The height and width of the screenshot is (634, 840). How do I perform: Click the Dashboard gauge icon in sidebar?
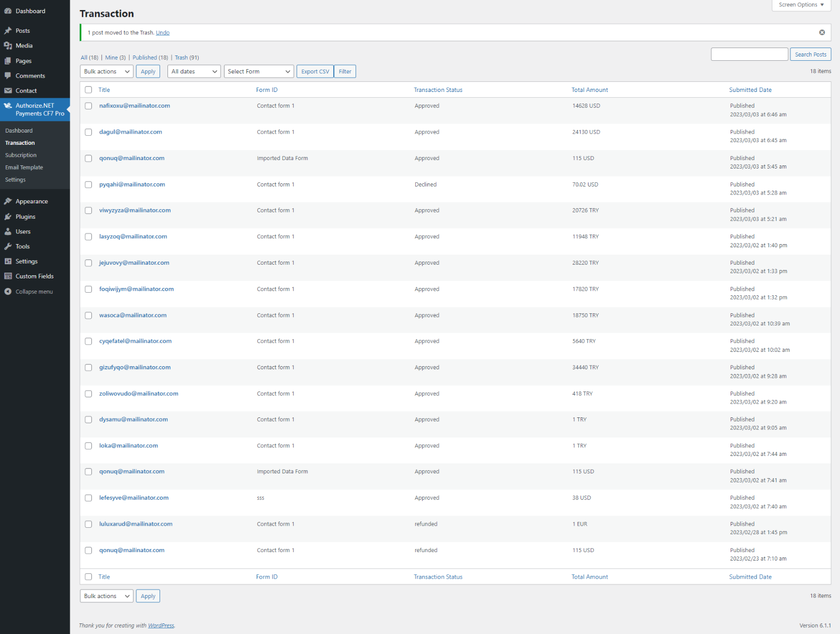(x=8, y=11)
